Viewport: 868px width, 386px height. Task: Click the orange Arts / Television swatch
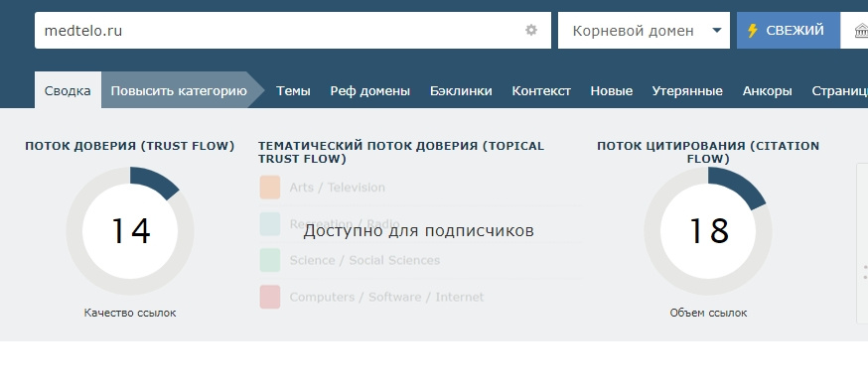tap(269, 188)
